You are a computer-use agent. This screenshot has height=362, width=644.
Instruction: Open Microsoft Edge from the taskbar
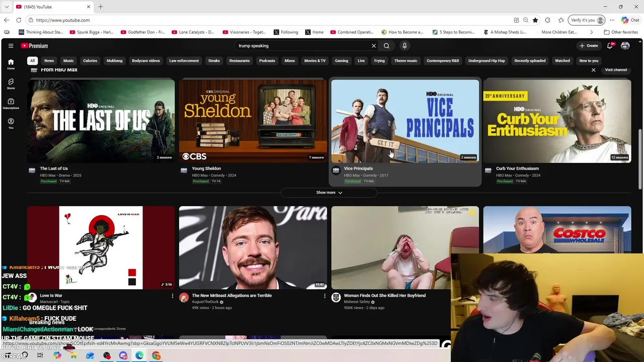pos(139,356)
